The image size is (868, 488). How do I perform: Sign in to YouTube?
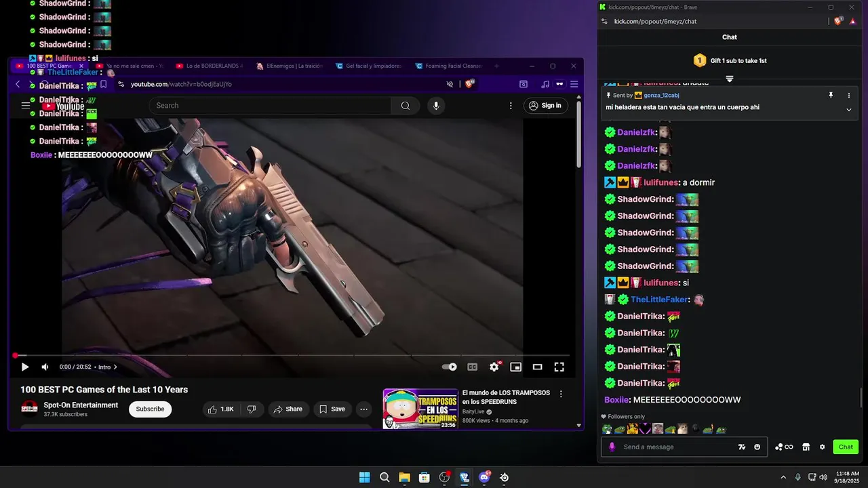tap(545, 105)
